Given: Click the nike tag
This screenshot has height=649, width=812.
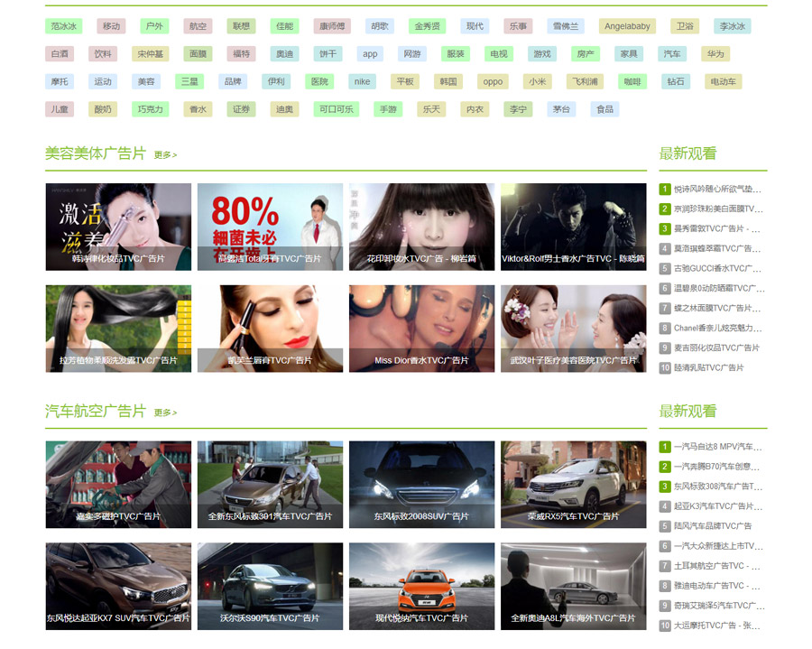Looking at the screenshot, I should [x=362, y=81].
